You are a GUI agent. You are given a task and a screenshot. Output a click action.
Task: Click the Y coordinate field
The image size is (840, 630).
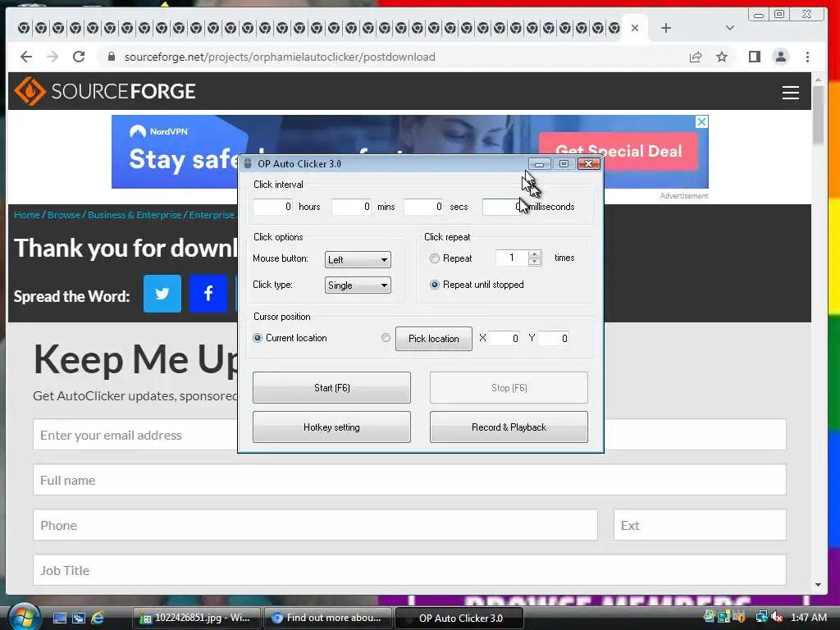(554, 339)
